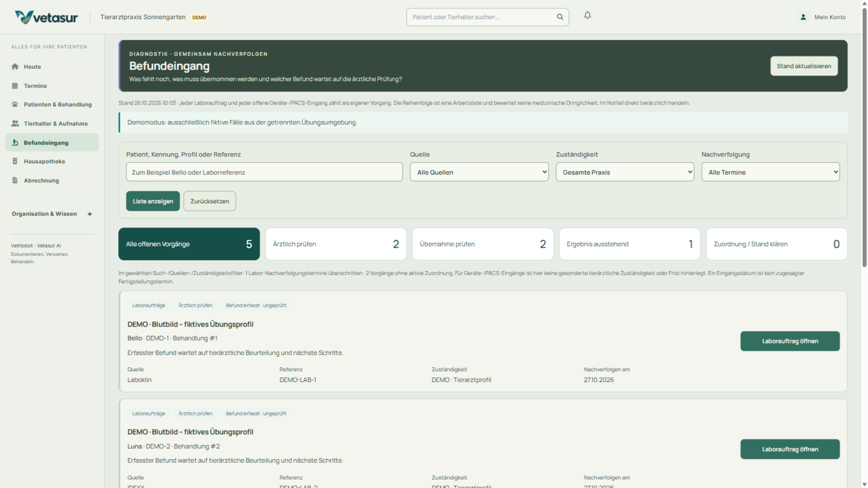This screenshot has height=488, width=868.
Task: Click the Patienten & Behandlung paw icon
Action: (x=15, y=104)
